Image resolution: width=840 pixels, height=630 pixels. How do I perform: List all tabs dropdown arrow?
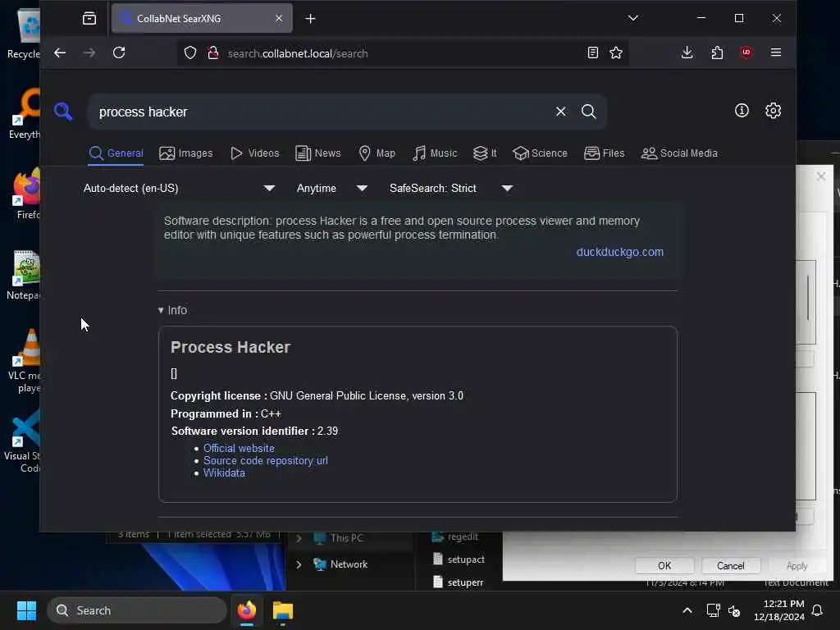point(632,18)
